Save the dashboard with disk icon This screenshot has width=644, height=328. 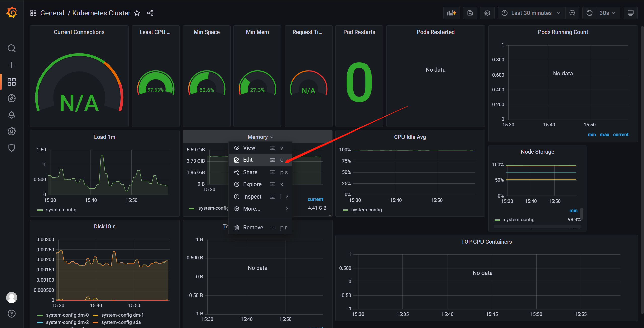click(x=470, y=13)
